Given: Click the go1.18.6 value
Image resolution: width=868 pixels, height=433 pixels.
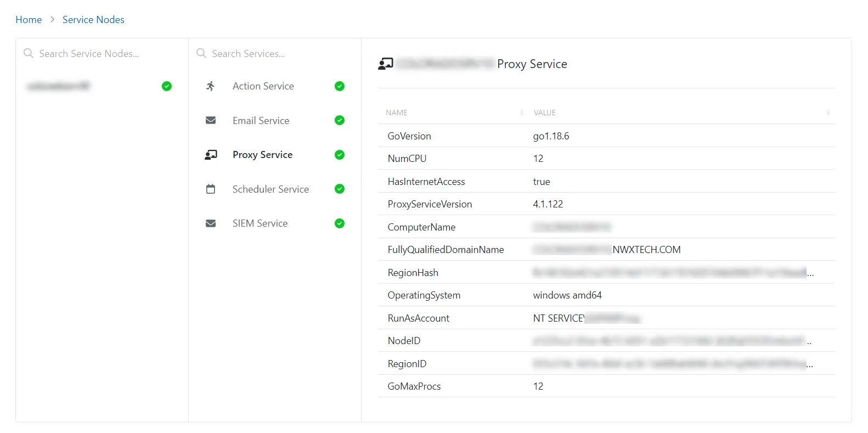Looking at the screenshot, I should [551, 136].
